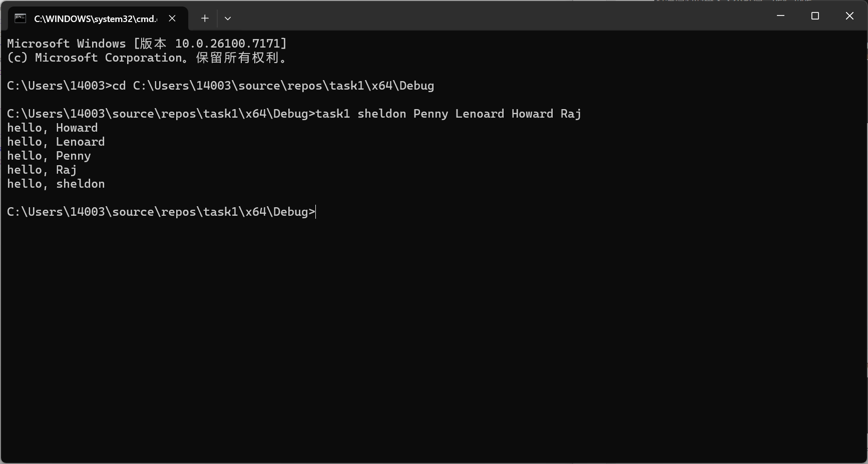Click the "hello, Penny" output line
The image size is (868, 464).
click(49, 156)
